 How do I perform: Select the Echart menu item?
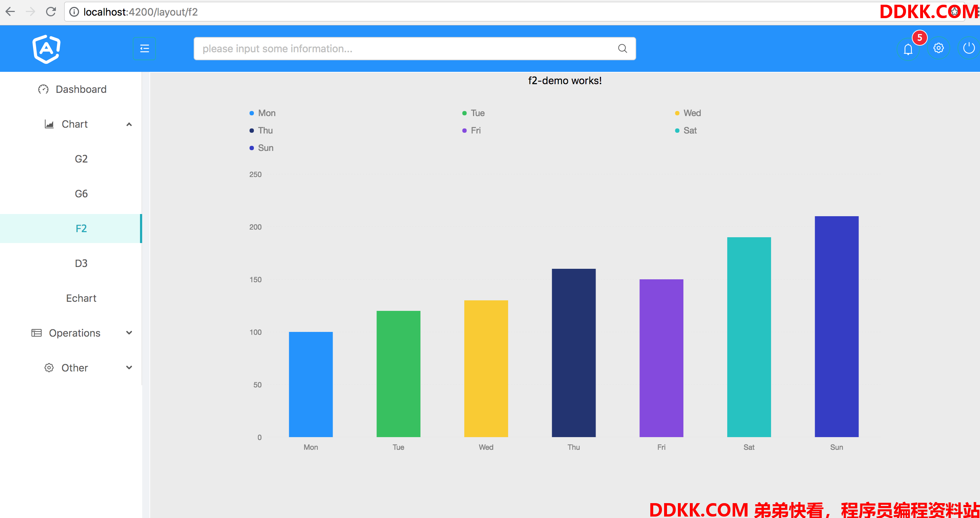click(x=71, y=298)
